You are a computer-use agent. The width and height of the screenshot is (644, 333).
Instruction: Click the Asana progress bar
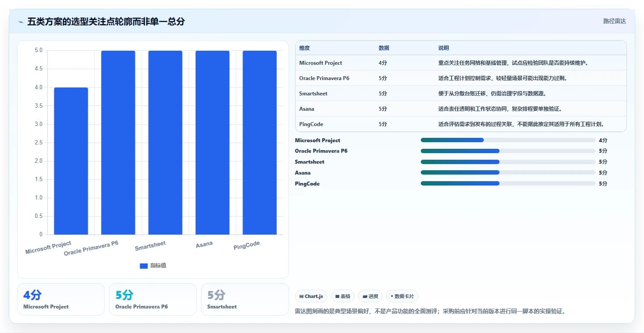508,173
